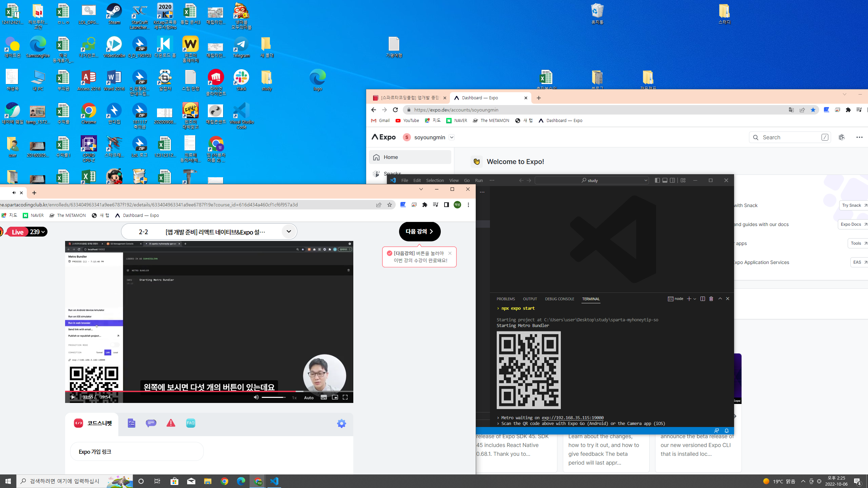Enter fullscreen mode on lecture video
Screen dimensions: 868x488
(345, 397)
